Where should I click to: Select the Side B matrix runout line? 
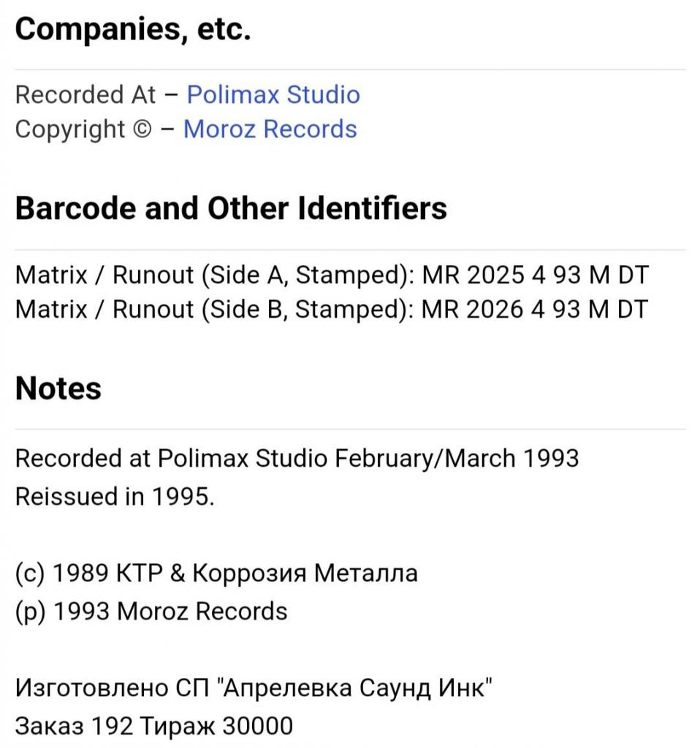[x=332, y=310]
